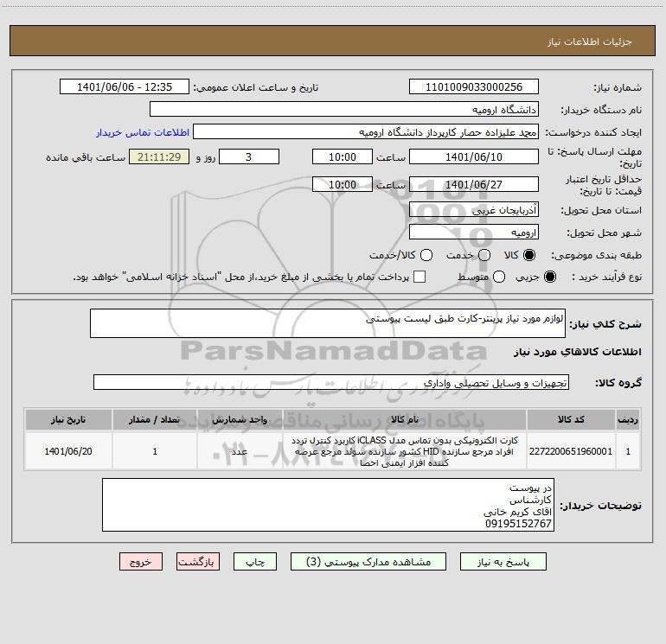666x644 pixels.
Task: Click the پاسخ به نیاز button
Action: [x=503, y=562]
